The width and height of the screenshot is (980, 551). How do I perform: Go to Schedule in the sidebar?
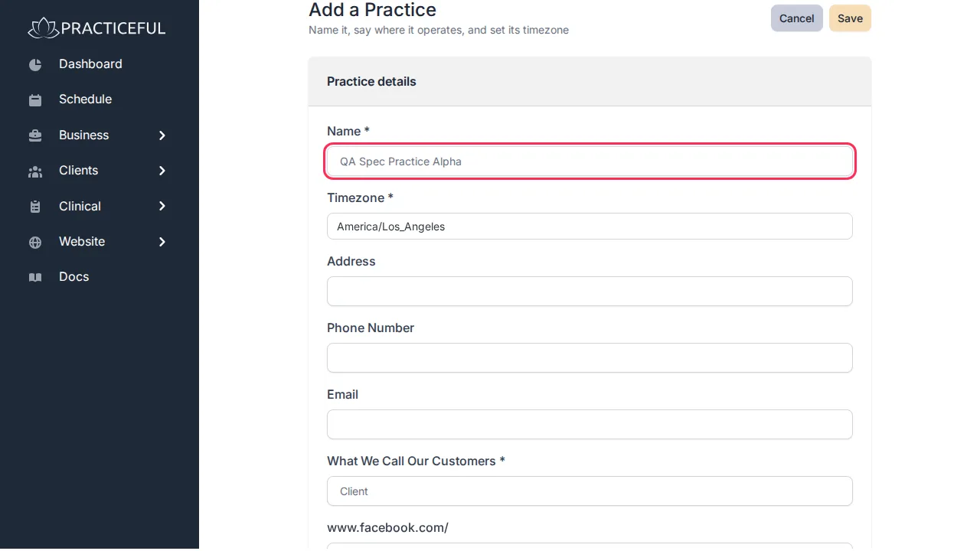coord(85,99)
